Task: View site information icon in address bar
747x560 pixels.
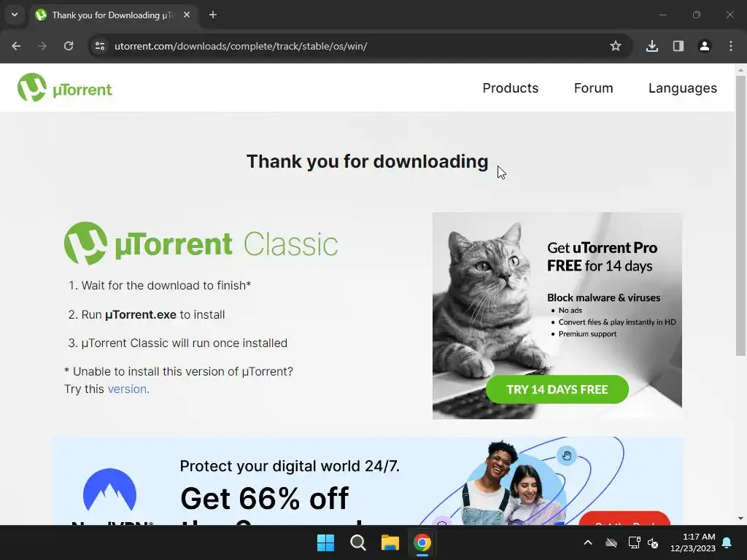Action: click(100, 46)
